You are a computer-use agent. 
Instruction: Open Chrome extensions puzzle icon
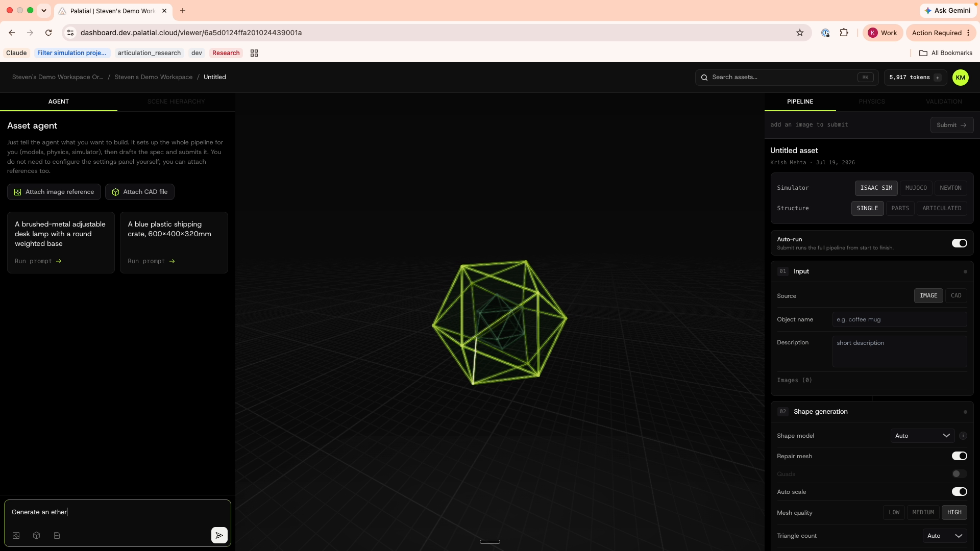pyautogui.click(x=844, y=33)
